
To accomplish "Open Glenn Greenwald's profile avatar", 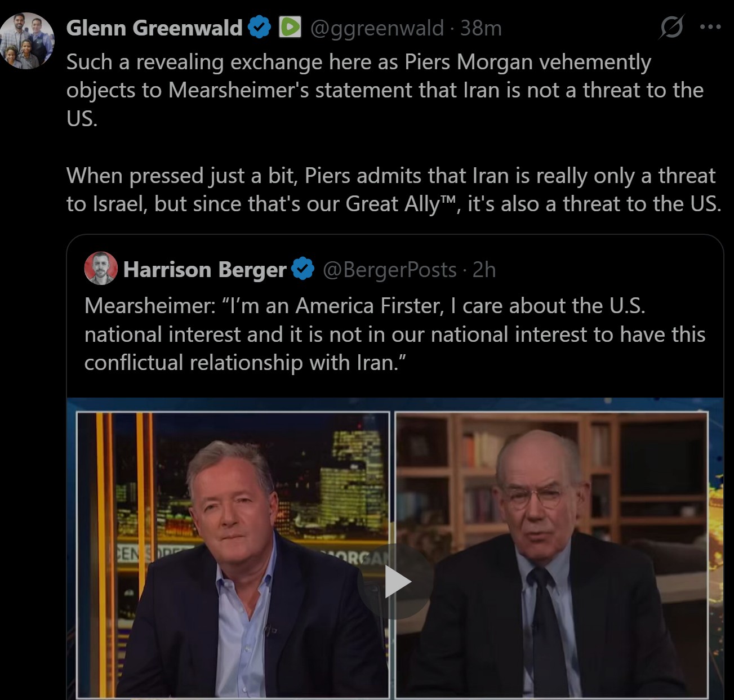I will (27, 41).
